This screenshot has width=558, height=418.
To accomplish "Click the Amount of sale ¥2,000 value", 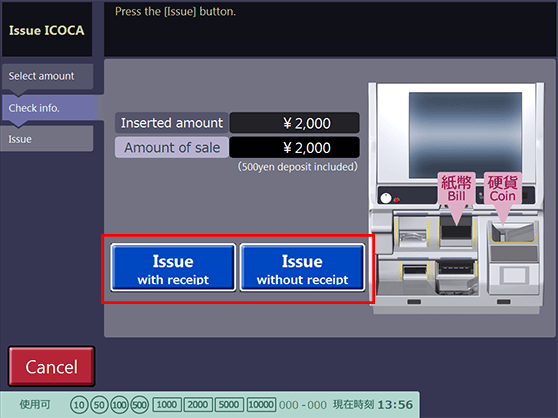I will tap(295, 148).
